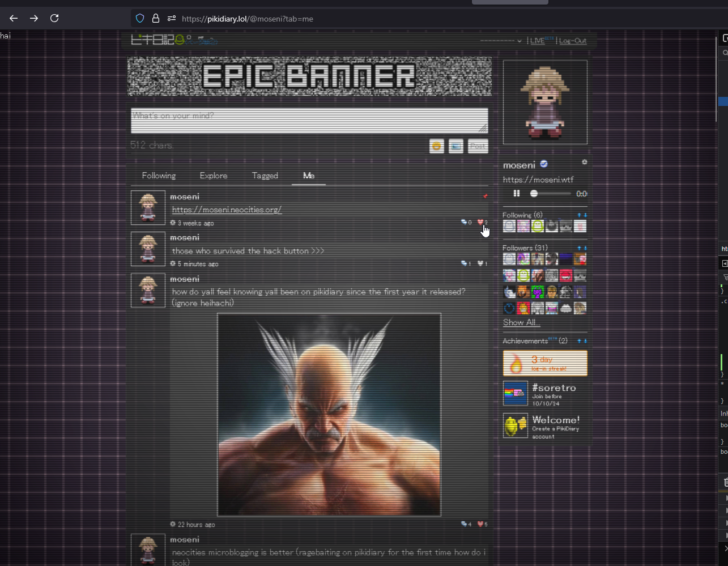Click the attach image button
The height and width of the screenshot is (566, 728).
point(456,146)
